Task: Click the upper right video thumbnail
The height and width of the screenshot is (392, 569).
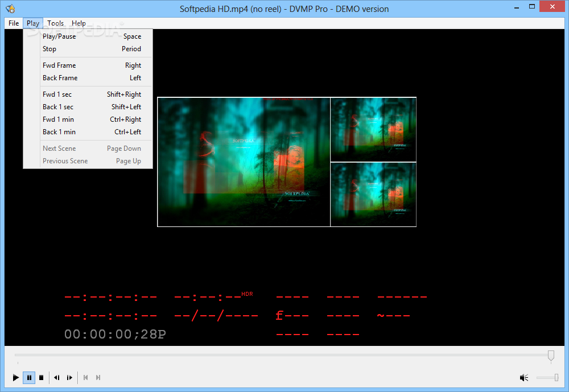Action: click(x=373, y=130)
